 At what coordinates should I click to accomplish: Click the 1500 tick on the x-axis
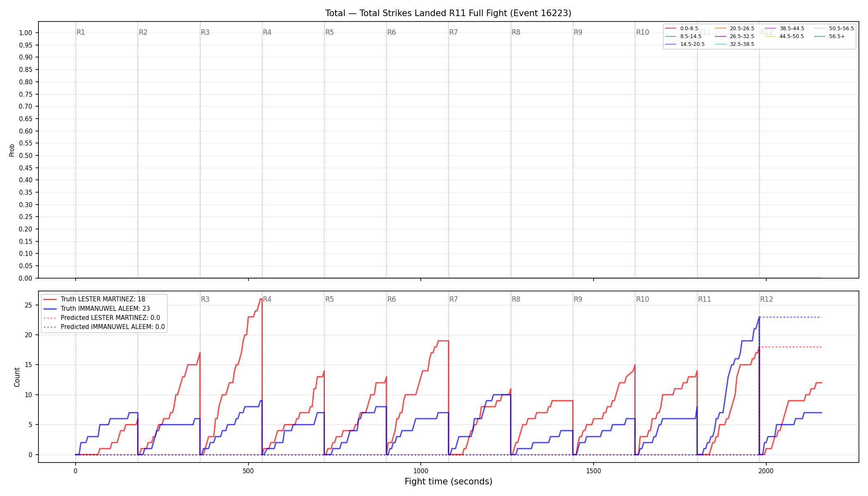click(594, 471)
